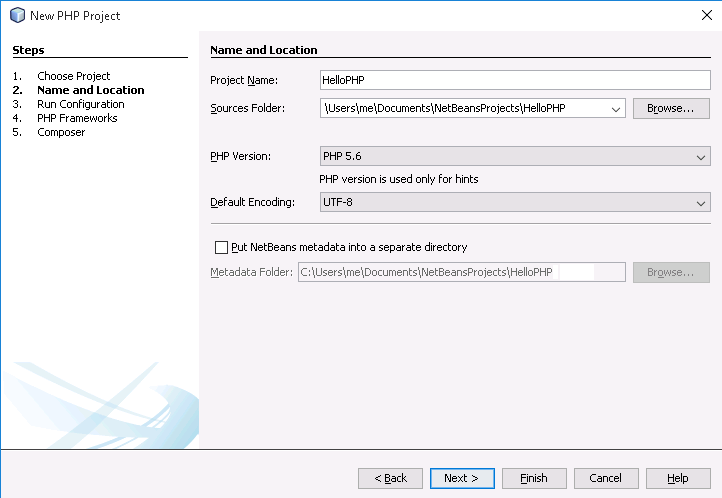
Task: Go back with the < Back button
Action: click(x=390, y=478)
